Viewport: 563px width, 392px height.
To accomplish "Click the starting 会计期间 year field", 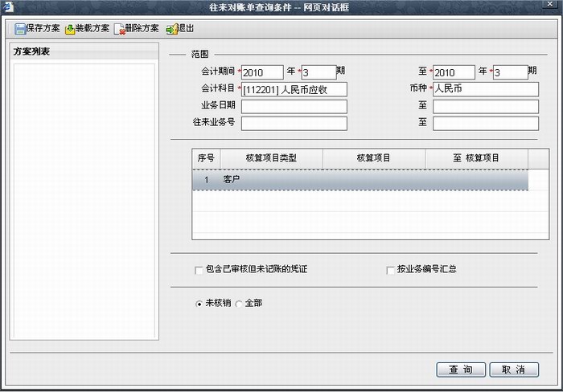I will (x=262, y=72).
